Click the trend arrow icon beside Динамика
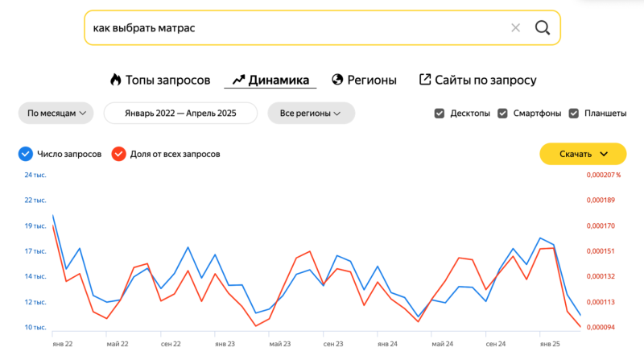The image size is (644, 364). [x=238, y=80]
